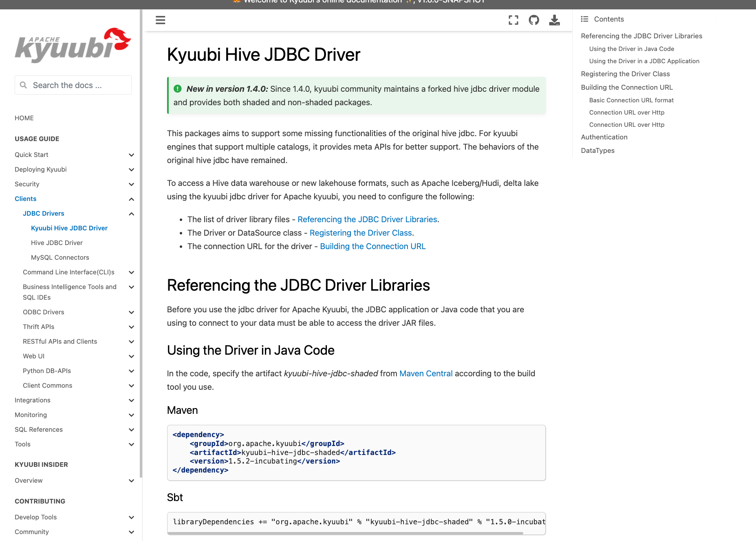Jump to Basic Connection URL format
The image size is (756, 541).
(631, 100)
